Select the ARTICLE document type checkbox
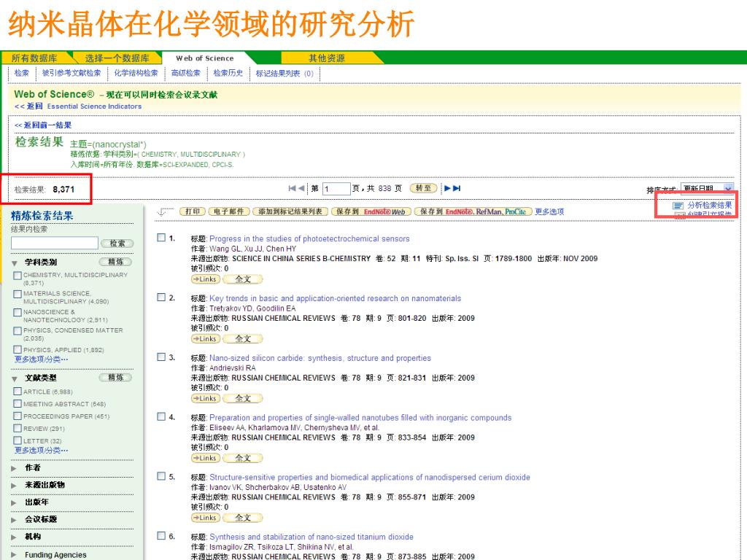The image size is (747, 560). tap(18, 392)
